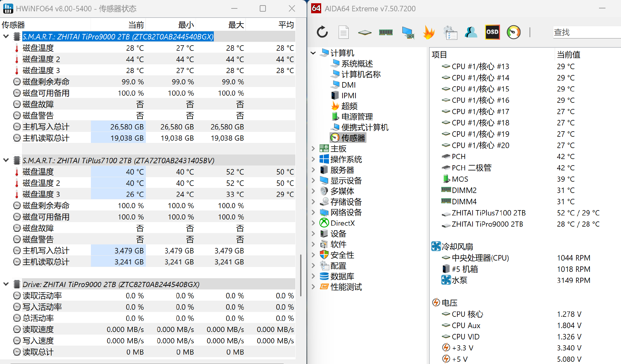Expand the 操作系统 tree node
The width and height of the screenshot is (621, 364).
313,159
